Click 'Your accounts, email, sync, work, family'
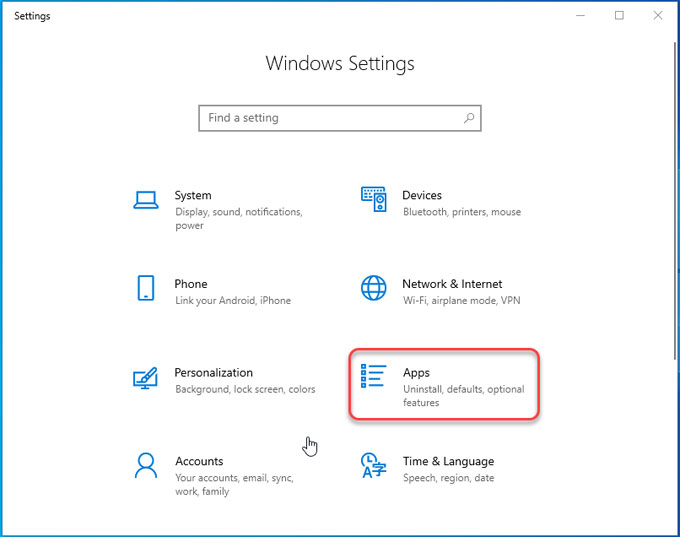680x537 pixels. 234,485
